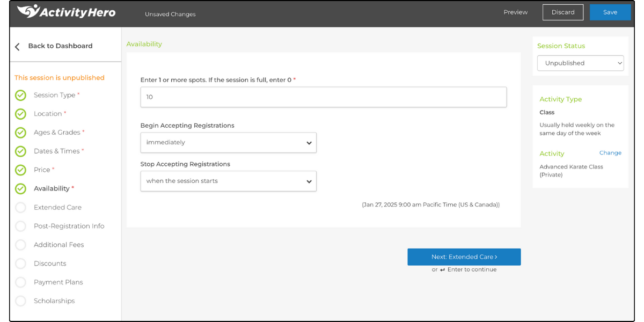Click Next: Extended Care button
Screen dimensions: 644x322
(x=464, y=257)
